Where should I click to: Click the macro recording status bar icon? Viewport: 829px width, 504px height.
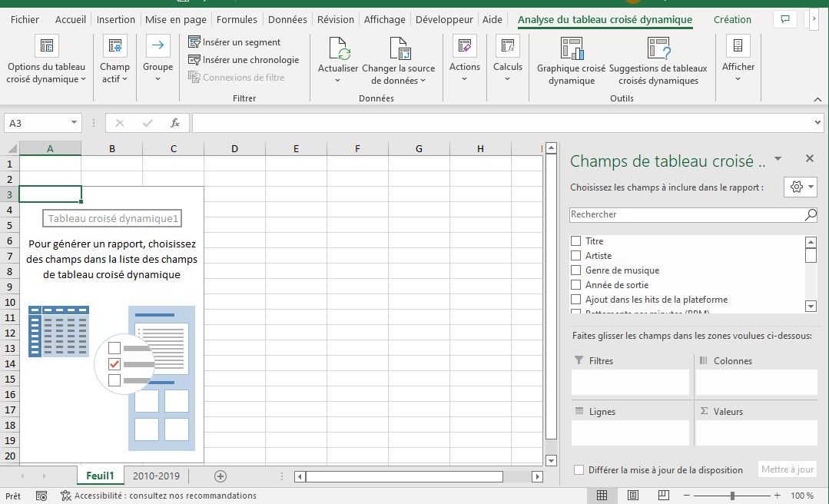[x=41, y=496]
